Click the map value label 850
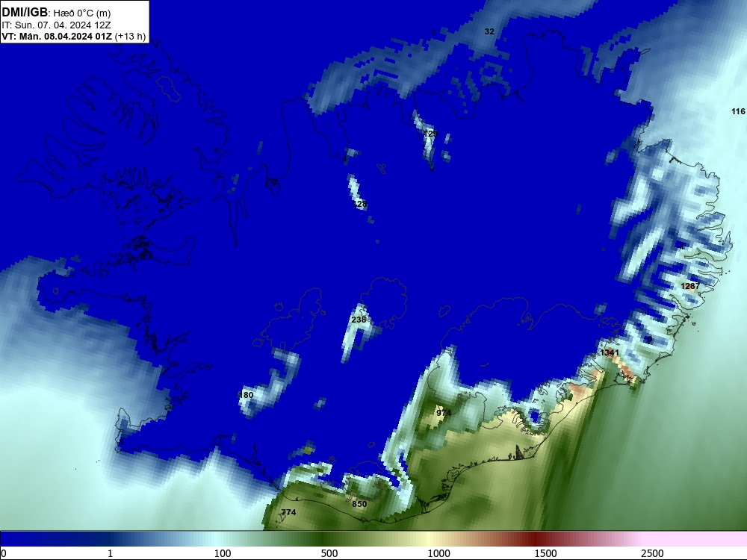Viewport: 747px width, 560px height. (359, 504)
